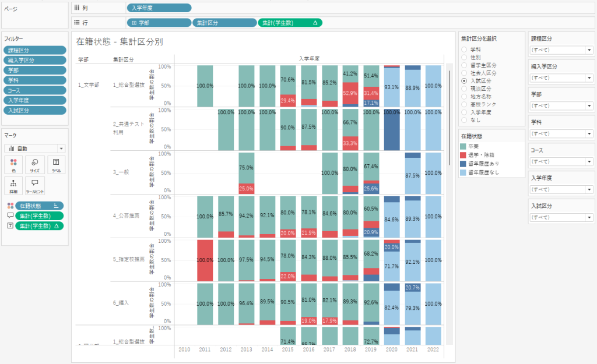
Task: Open the ツールヒント (Tooltip) marks button
Action: (x=34, y=186)
